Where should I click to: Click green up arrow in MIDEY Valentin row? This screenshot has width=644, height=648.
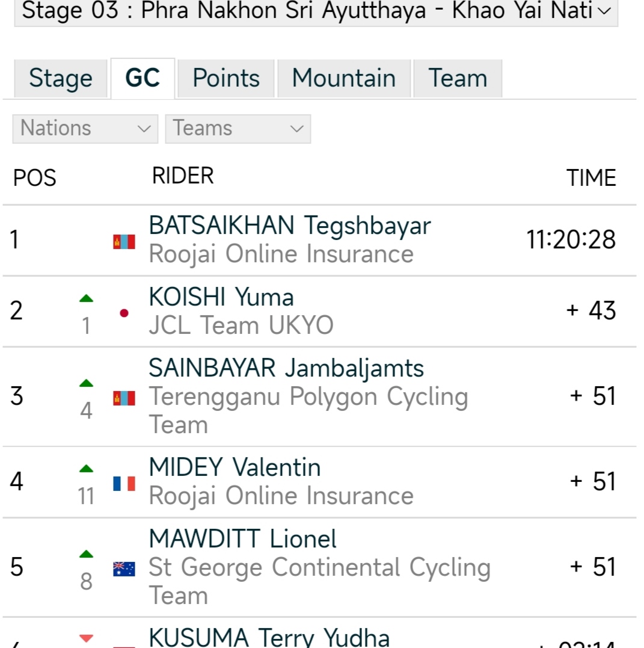[x=87, y=468]
